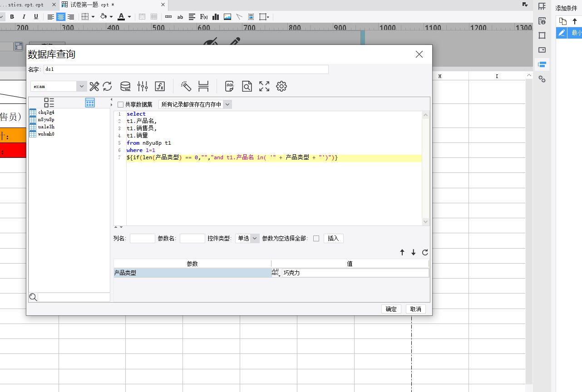Open the fill color bucket dropdown arrow
This screenshot has height=392, width=582.
tap(111, 17)
